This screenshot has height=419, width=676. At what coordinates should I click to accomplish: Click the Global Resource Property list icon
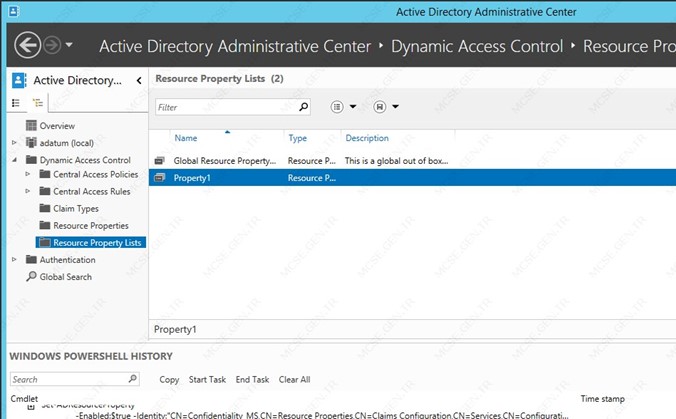coord(160,161)
